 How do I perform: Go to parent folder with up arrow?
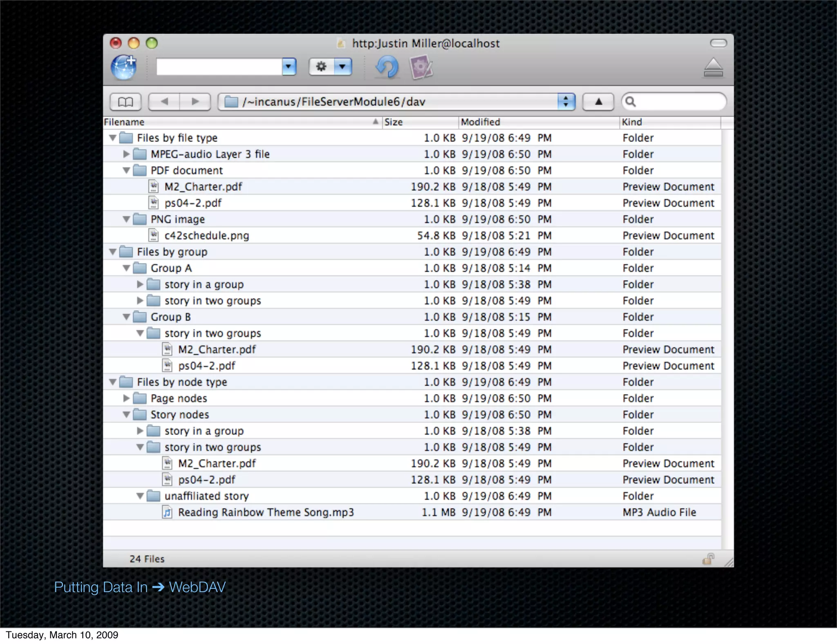pyautogui.click(x=598, y=102)
